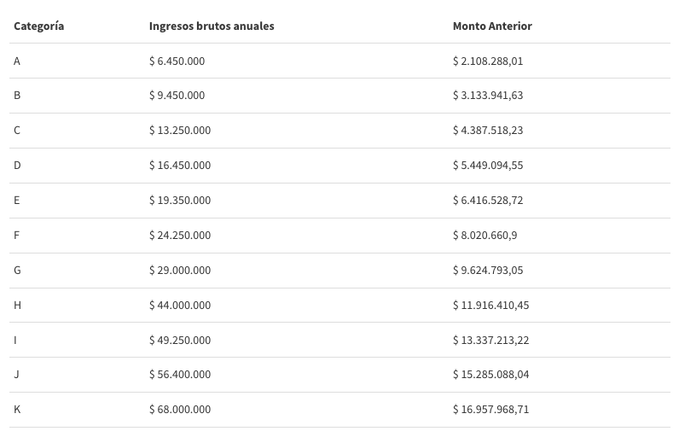
Task: Click category B row label
Action: click(17, 95)
